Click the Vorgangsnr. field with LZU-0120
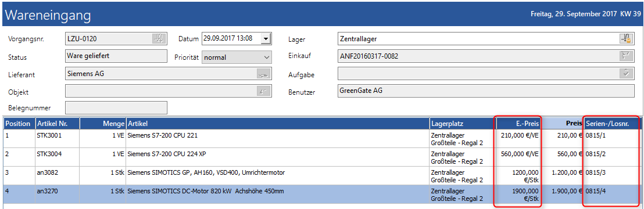Viewport: 644px width, 209px height. coord(116,38)
